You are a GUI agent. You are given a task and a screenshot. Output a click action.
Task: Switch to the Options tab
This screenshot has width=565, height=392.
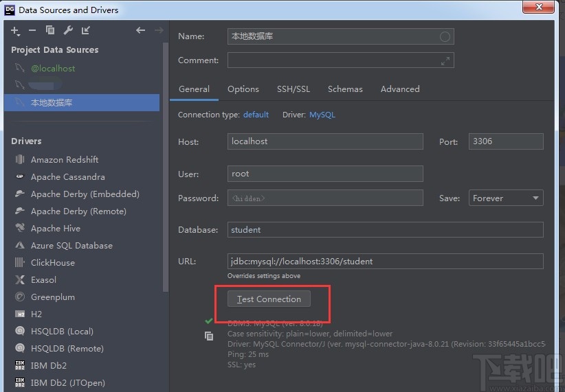coord(243,89)
